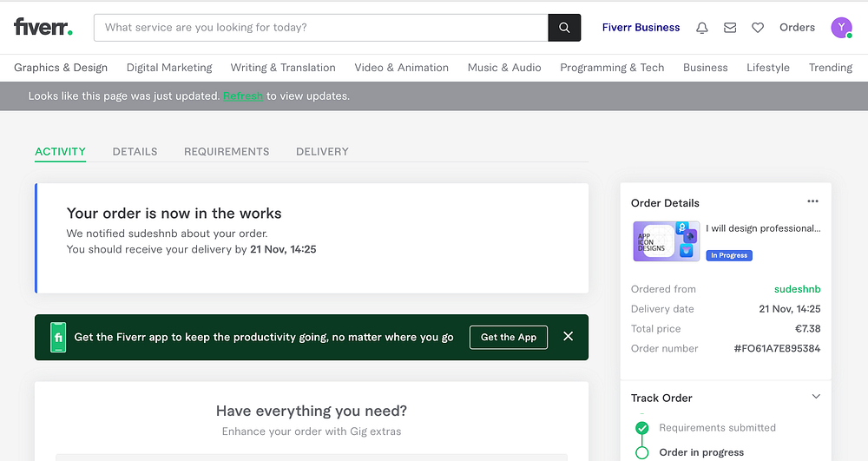
Task: Open Lifestyle category
Action: 768,68
